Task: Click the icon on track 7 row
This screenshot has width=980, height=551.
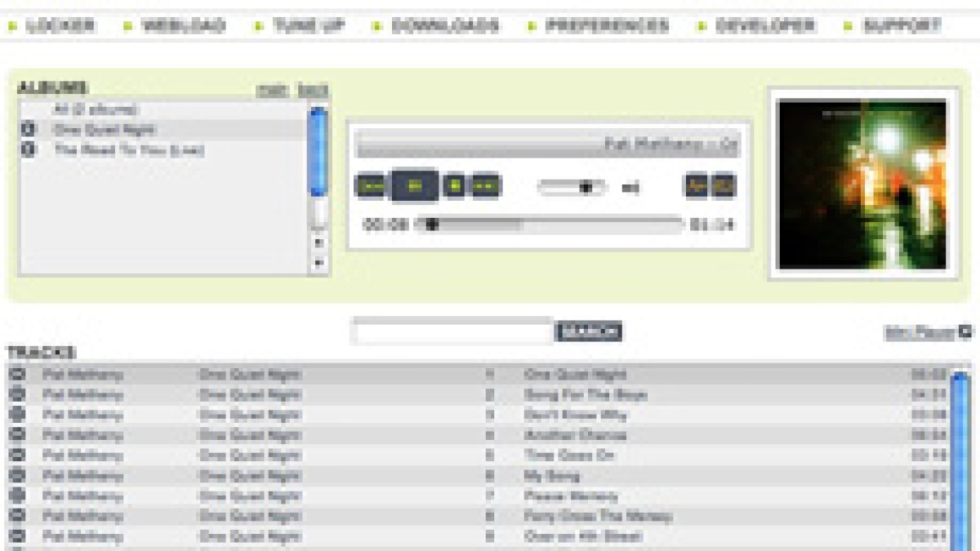Action: (x=16, y=495)
